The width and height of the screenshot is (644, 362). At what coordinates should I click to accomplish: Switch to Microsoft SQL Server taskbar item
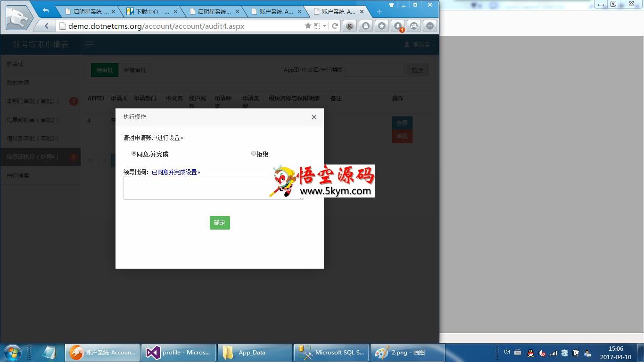click(x=331, y=352)
